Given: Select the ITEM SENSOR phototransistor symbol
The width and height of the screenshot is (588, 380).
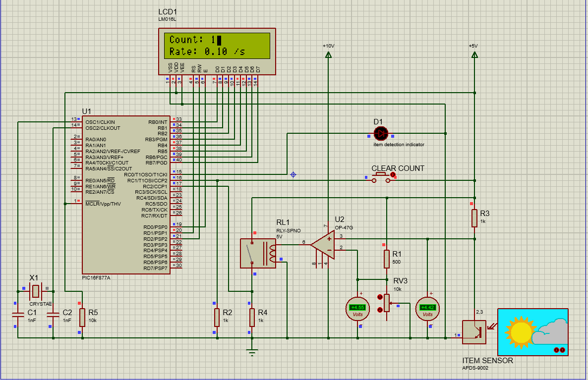Looking at the screenshot, I should (474, 332).
